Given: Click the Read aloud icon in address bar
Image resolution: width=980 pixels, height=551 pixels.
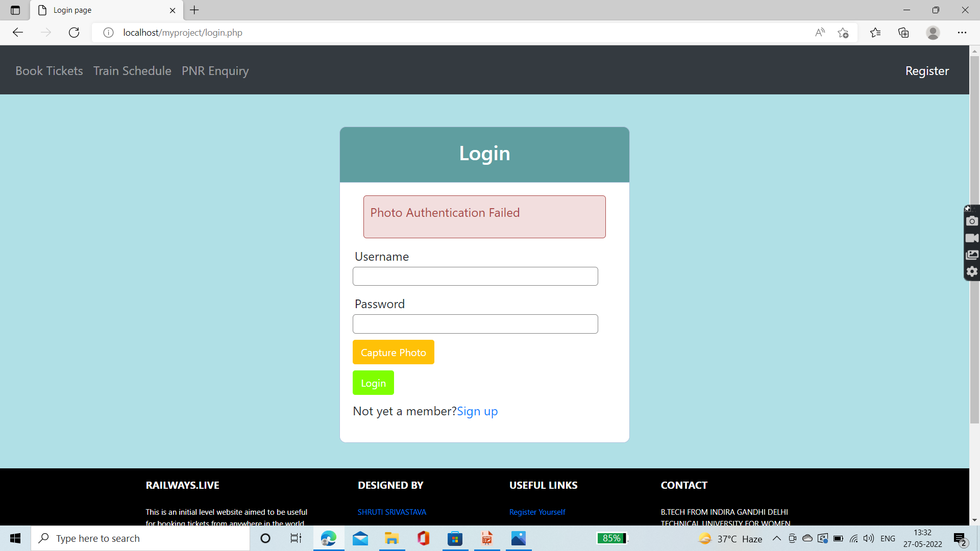Looking at the screenshot, I should coord(820,32).
